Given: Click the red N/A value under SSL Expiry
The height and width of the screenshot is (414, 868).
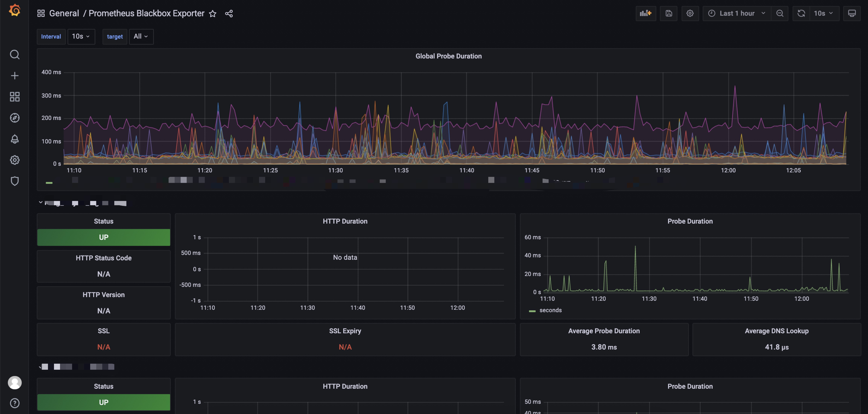Looking at the screenshot, I should coord(345,347).
